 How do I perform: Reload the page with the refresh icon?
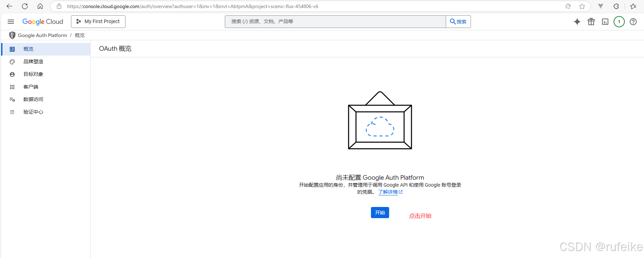pos(25,6)
